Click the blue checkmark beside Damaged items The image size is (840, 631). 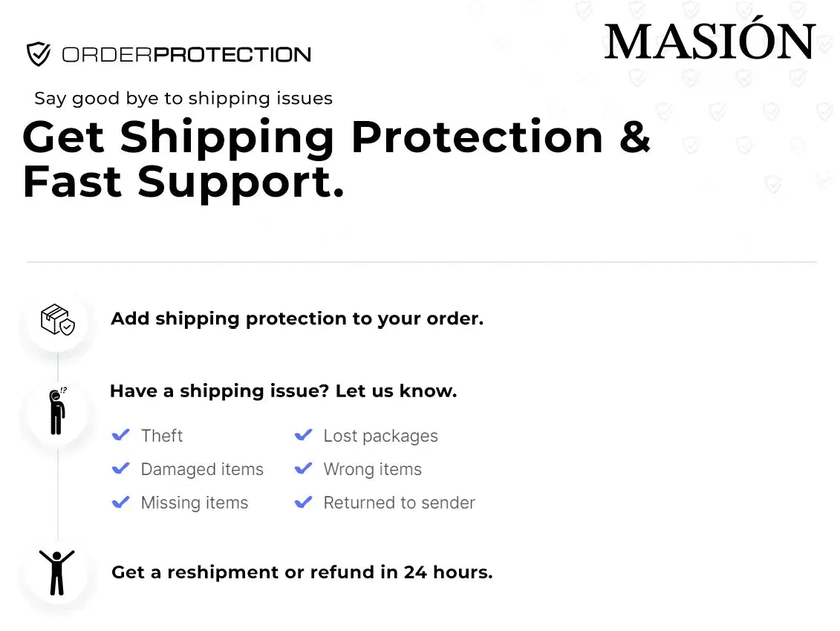tap(120, 468)
